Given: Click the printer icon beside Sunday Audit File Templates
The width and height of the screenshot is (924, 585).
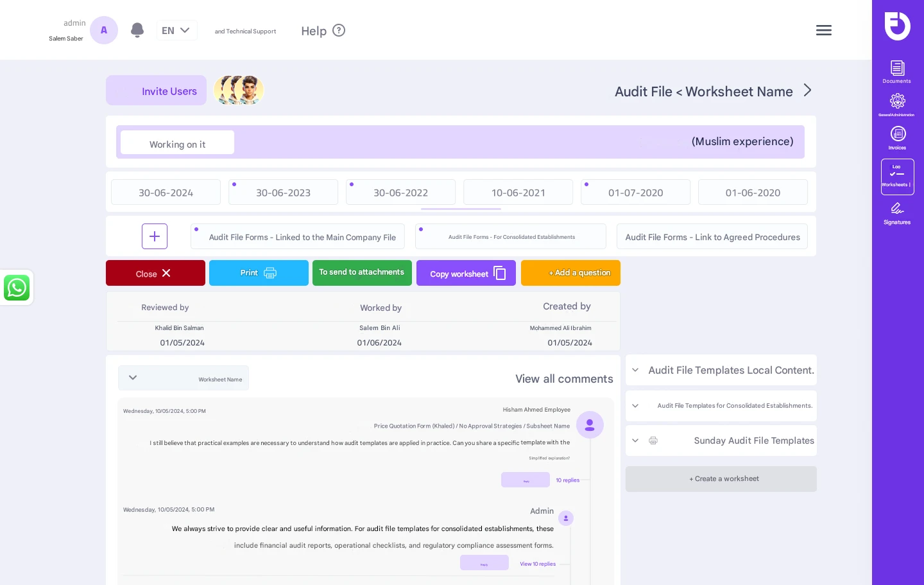Looking at the screenshot, I should 653,441.
